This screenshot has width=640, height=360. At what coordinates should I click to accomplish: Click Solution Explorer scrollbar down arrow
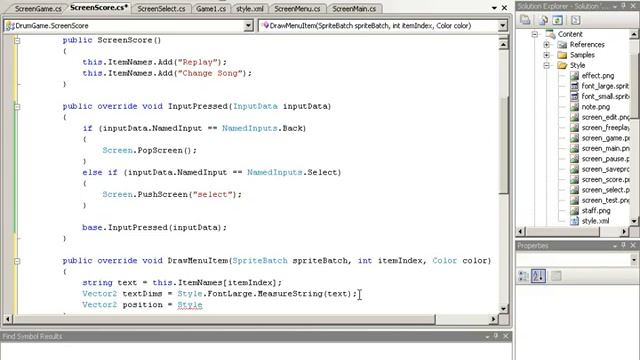tap(633, 221)
